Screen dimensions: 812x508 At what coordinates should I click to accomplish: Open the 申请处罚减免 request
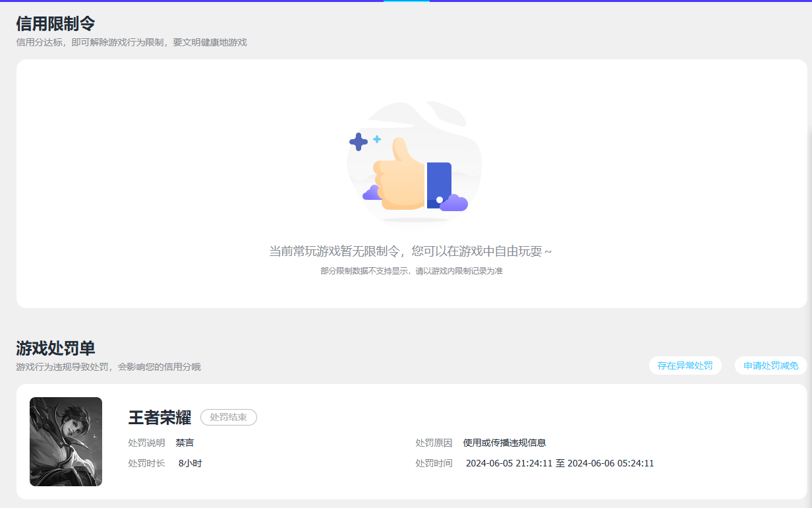click(770, 365)
